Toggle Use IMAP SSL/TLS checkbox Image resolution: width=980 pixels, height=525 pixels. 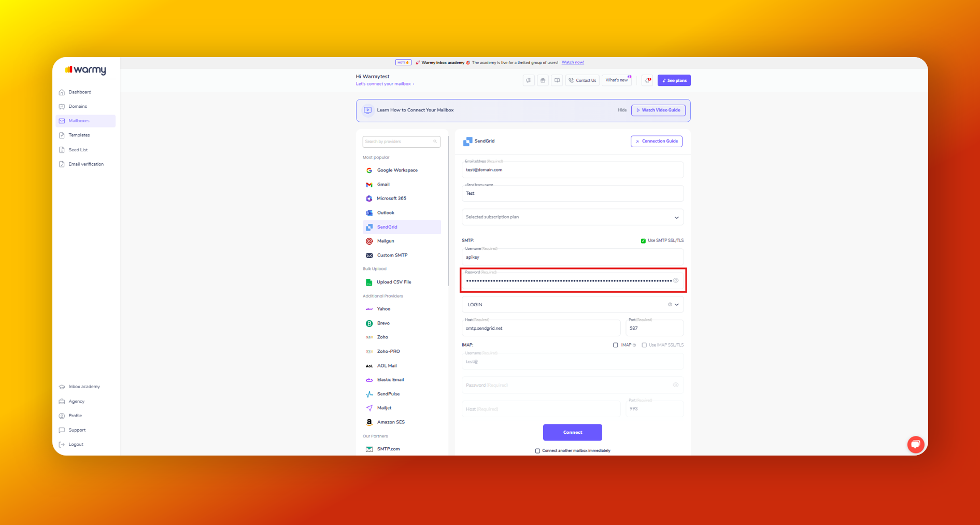tap(644, 345)
